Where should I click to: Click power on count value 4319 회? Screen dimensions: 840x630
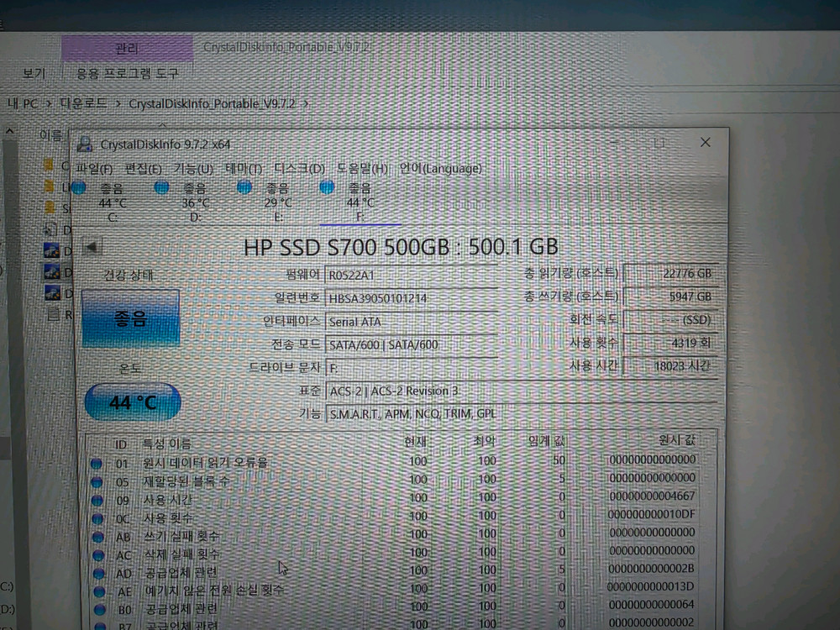[x=669, y=343]
